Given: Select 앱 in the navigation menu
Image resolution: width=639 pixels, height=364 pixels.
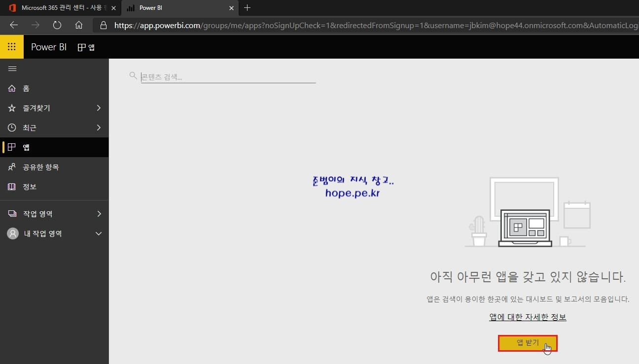Looking at the screenshot, I should pyautogui.click(x=54, y=147).
